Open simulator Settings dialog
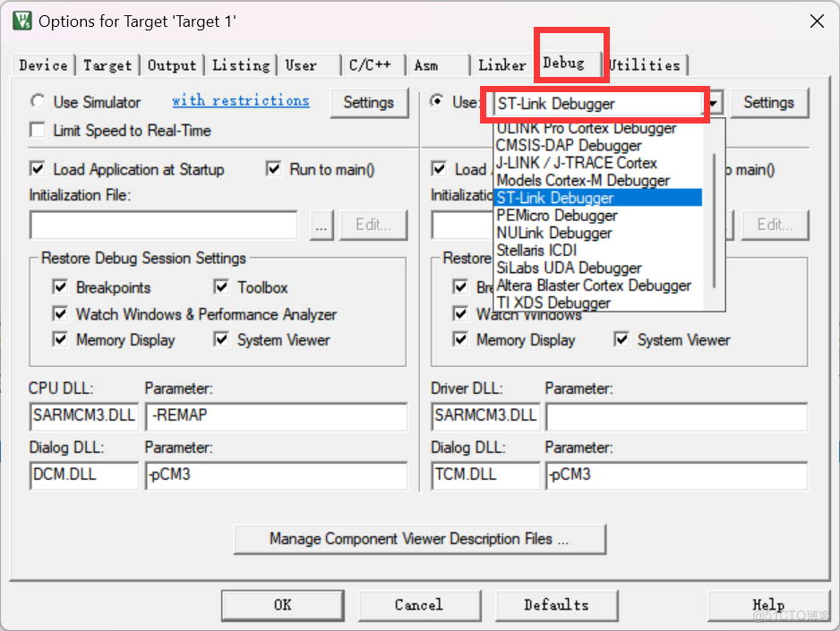The height and width of the screenshot is (631, 840). (369, 103)
